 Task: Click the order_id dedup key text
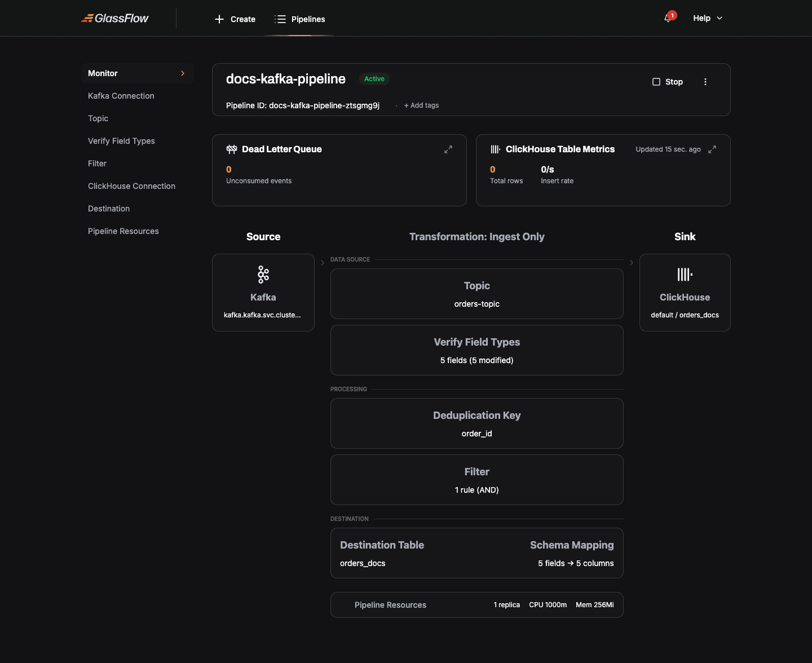(477, 434)
